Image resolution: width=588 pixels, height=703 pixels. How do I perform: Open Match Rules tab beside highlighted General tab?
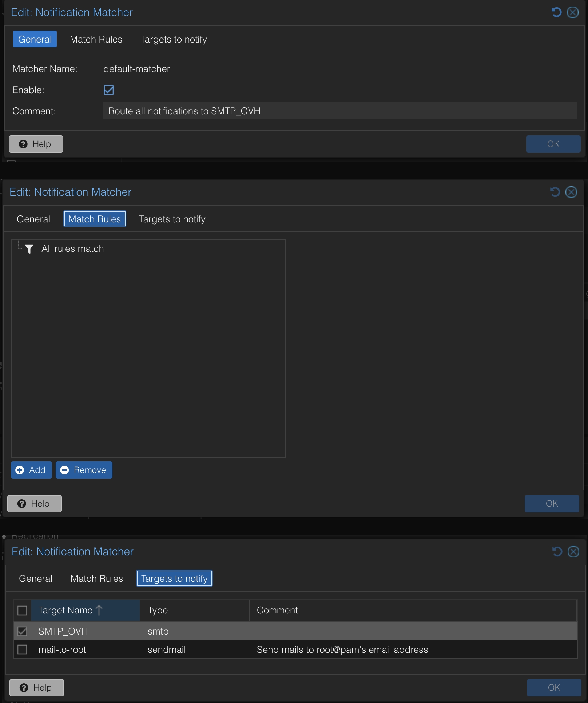click(96, 39)
